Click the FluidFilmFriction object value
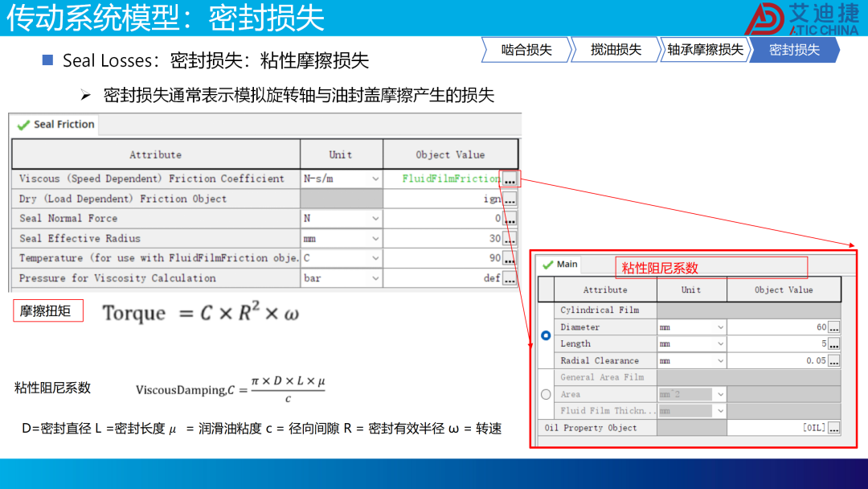Viewport: 868px width, 489px height. tap(451, 179)
